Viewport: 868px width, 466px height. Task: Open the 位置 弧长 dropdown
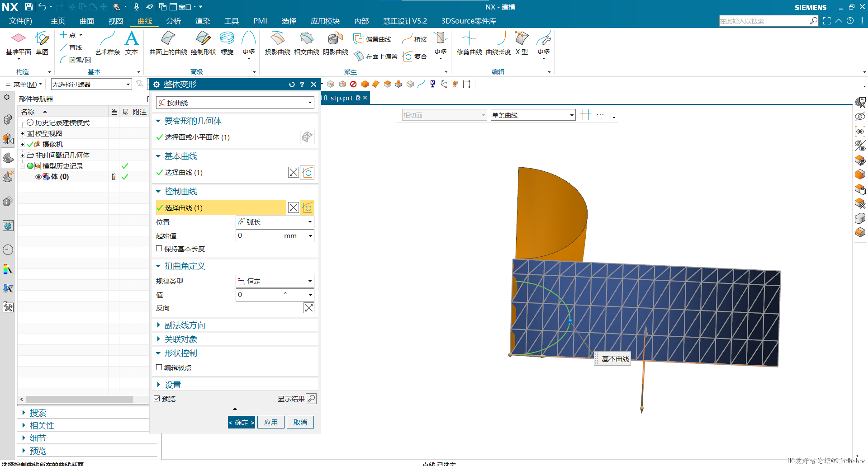tap(275, 222)
